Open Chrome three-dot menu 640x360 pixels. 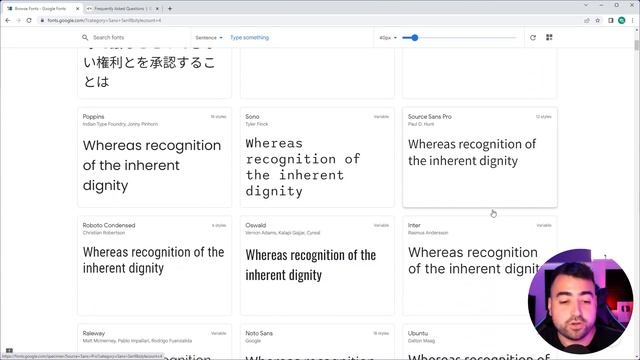point(633,20)
